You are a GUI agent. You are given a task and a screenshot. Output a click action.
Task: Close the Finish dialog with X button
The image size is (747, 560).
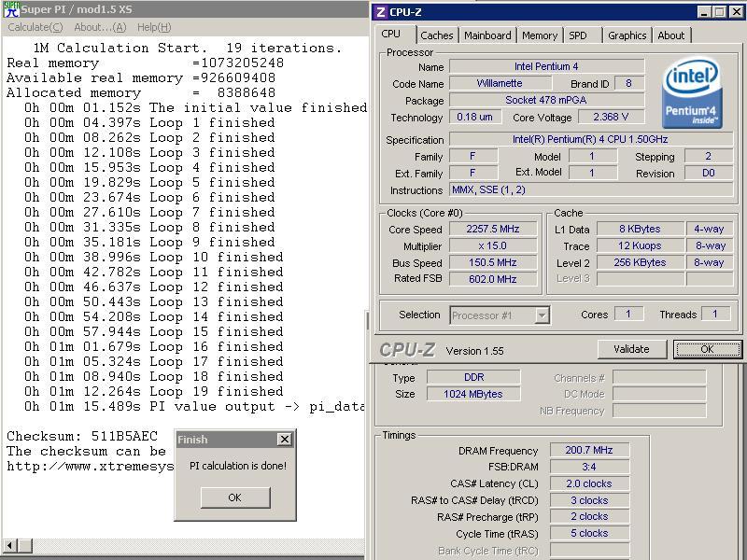285,439
